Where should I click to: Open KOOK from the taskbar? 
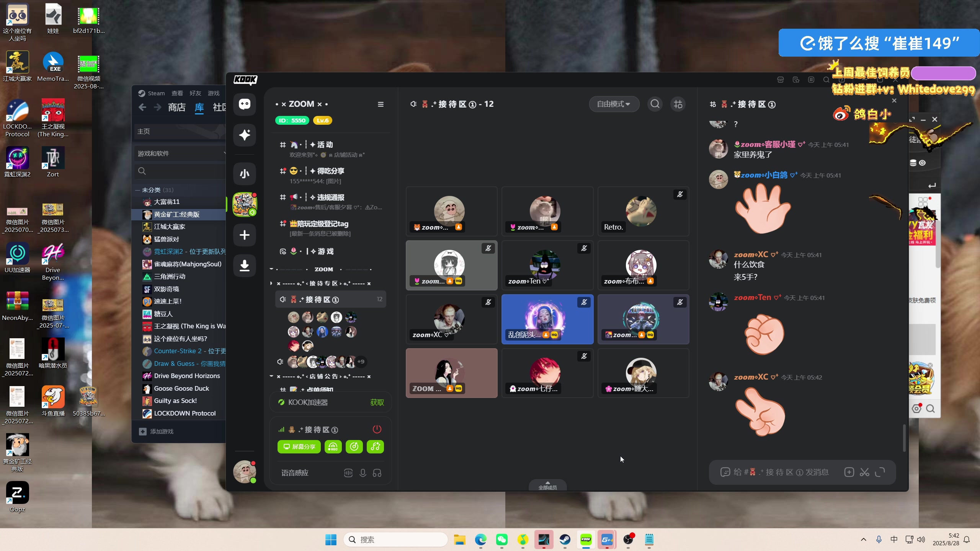pyautogui.click(x=586, y=540)
